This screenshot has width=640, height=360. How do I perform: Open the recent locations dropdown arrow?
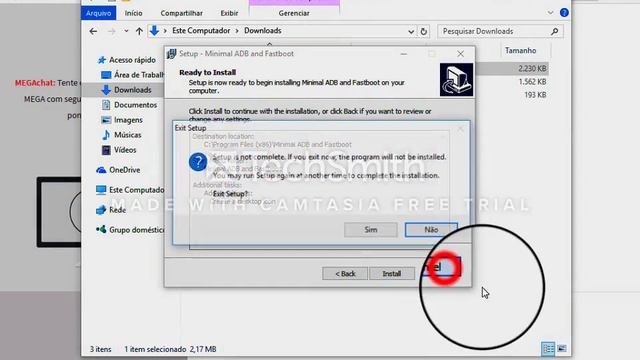pyautogui.click(x=126, y=31)
